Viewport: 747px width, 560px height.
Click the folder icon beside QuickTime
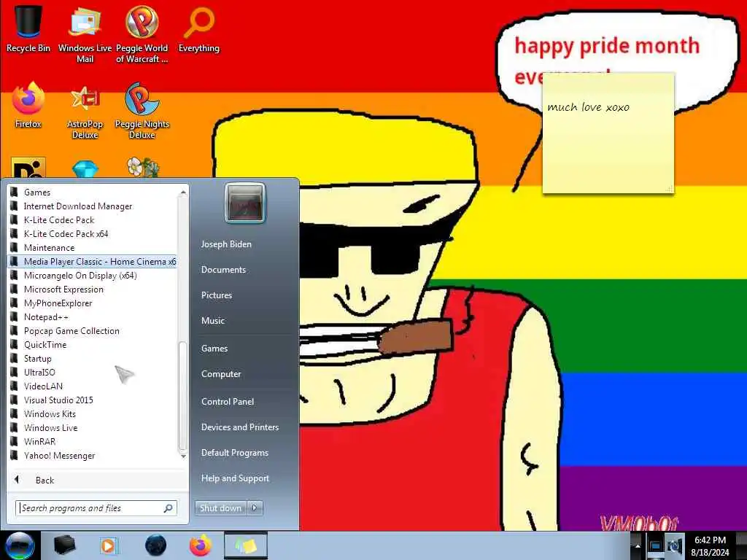[15, 344]
